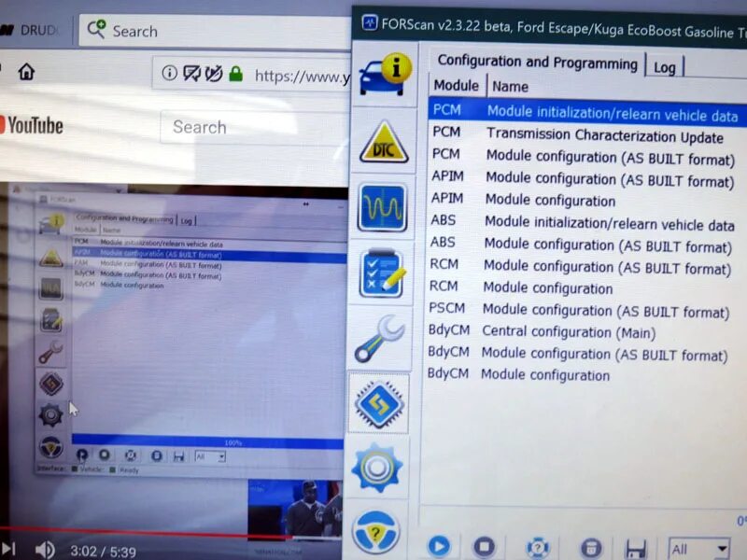Image resolution: width=747 pixels, height=560 pixels.
Task: Click the green padlock security icon
Action: 236,74
